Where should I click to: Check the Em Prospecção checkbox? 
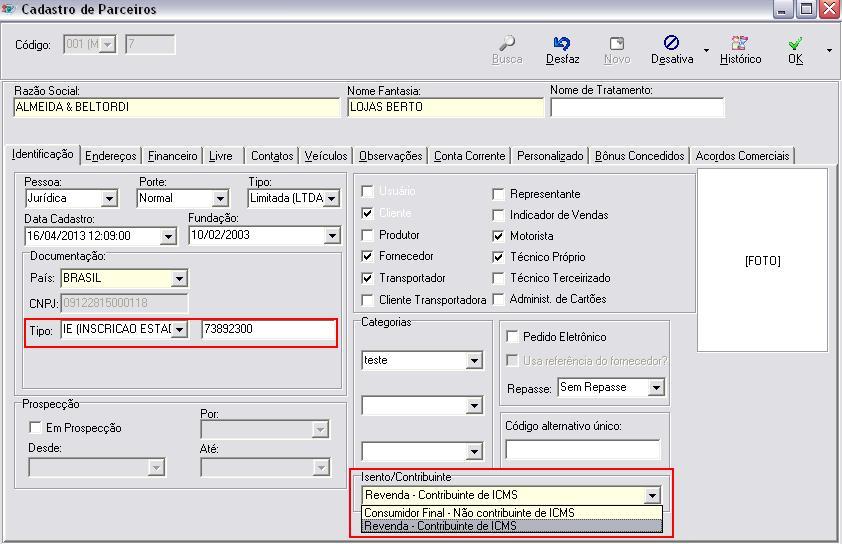tap(36, 428)
